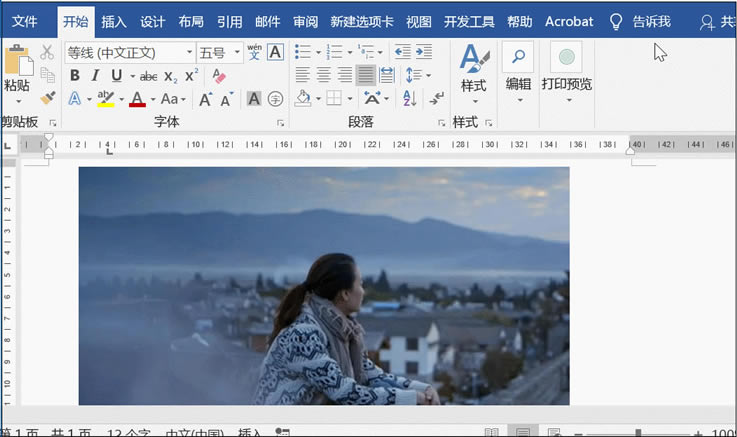Screen dimensions: 737x437
Task: Toggle subscript formatting
Action: click(171, 77)
